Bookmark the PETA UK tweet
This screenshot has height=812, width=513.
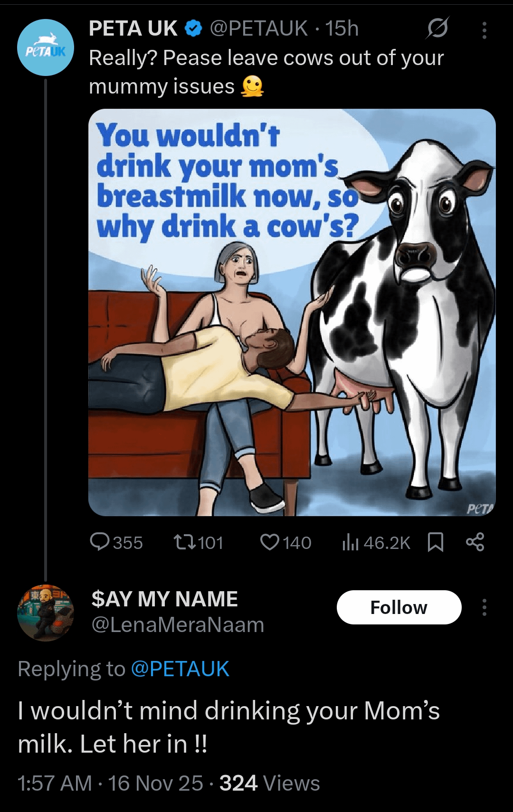pyautogui.click(x=436, y=542)
